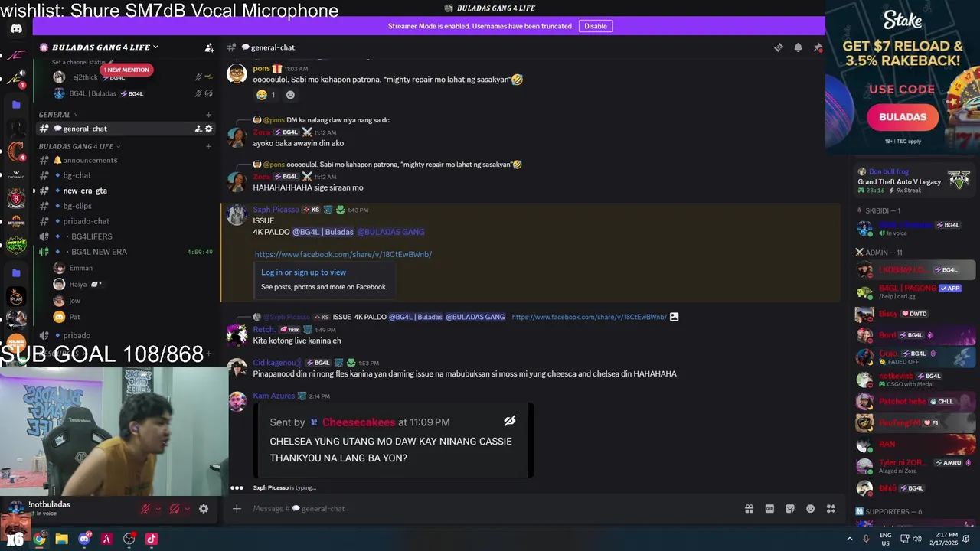Open the gift icon in message bar
Screen dimensions: 980x551
point(749,508)
